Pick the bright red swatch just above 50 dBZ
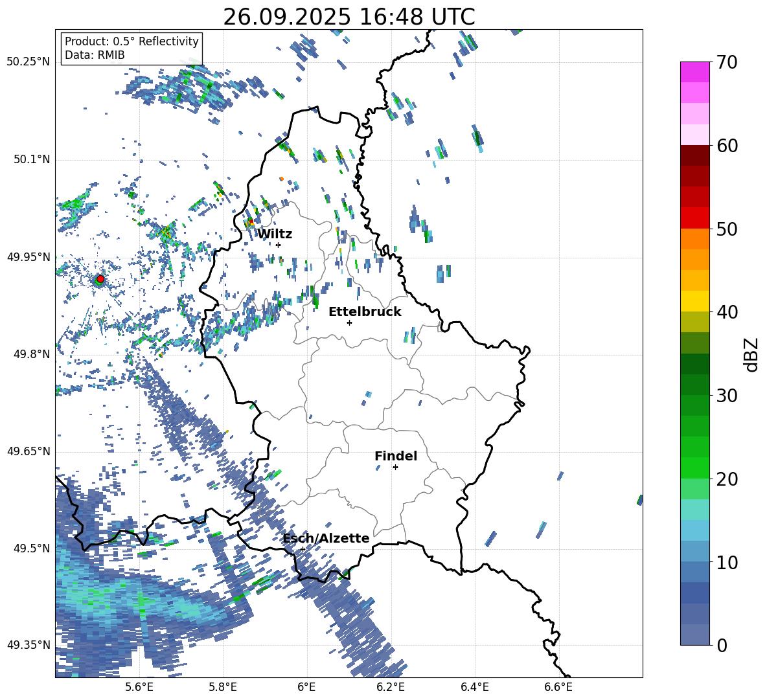767x700 pixels. point(694,218)
